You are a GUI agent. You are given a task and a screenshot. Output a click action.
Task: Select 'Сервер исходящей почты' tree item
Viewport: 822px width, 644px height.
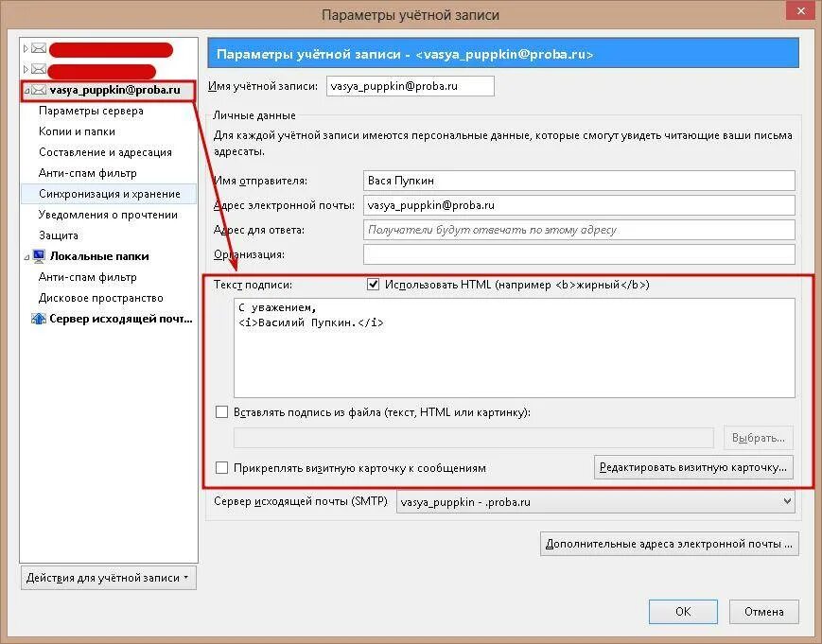(121, 319)
